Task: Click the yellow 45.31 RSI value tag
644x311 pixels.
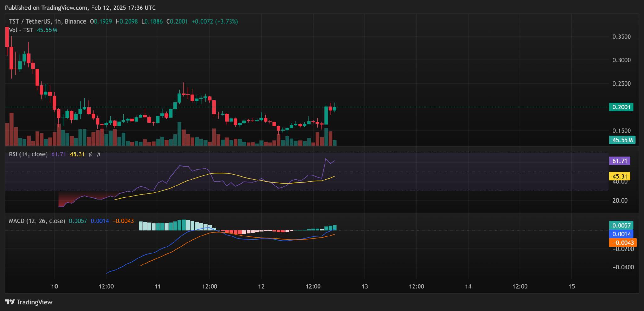Action: click(x=619, y=176)
